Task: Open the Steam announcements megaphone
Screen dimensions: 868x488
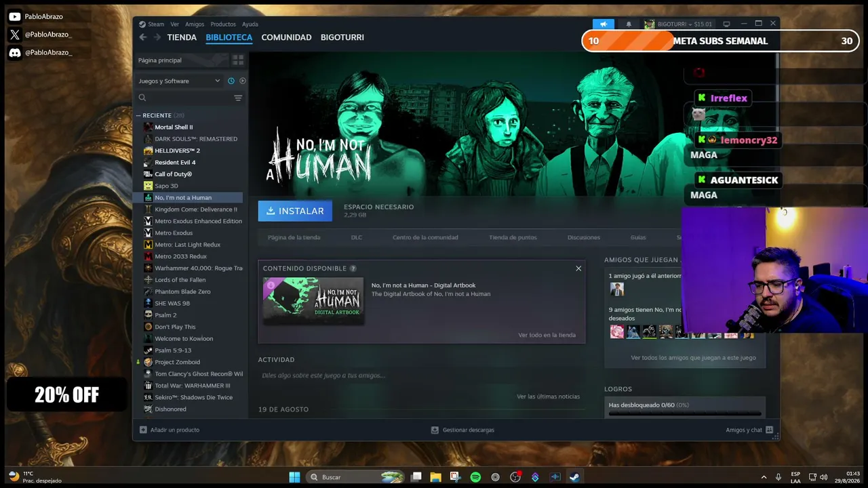Action: [x=604, y=24]
